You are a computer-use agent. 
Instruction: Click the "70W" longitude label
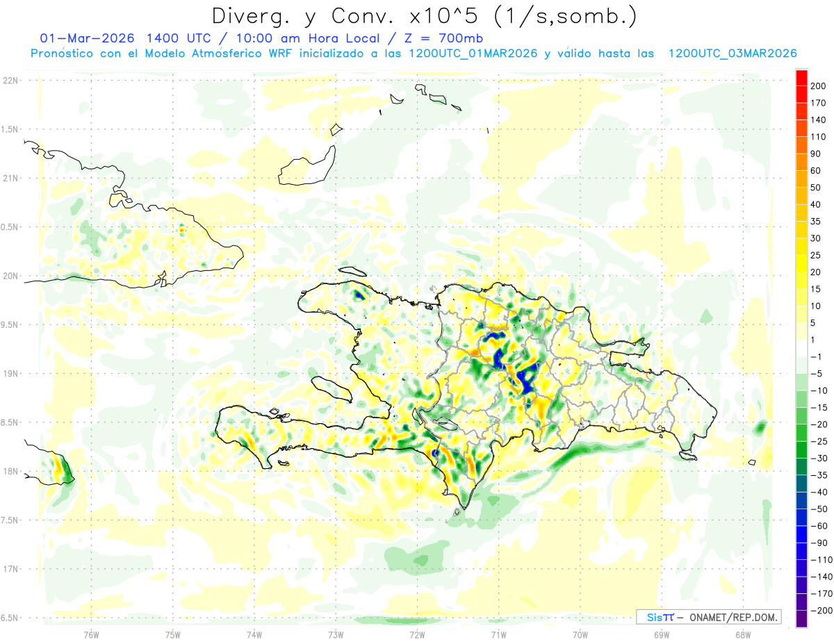580,635
